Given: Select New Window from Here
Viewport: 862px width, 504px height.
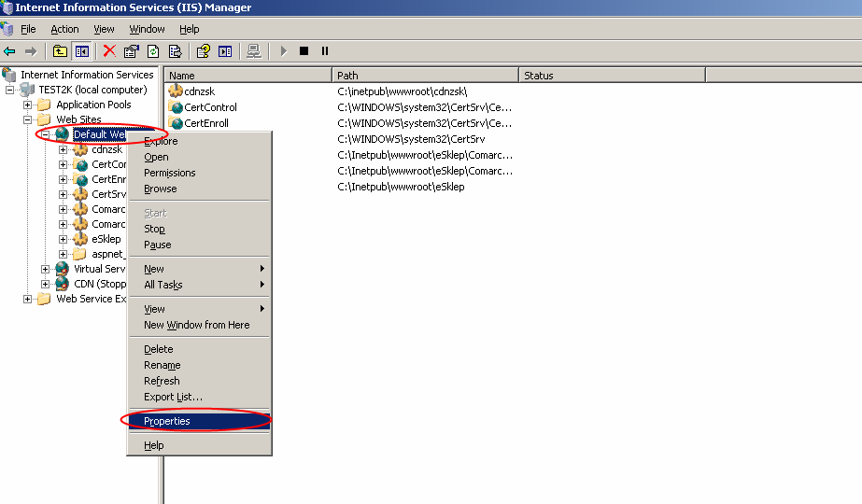Looking at the screenshot, I should (200, 325).
